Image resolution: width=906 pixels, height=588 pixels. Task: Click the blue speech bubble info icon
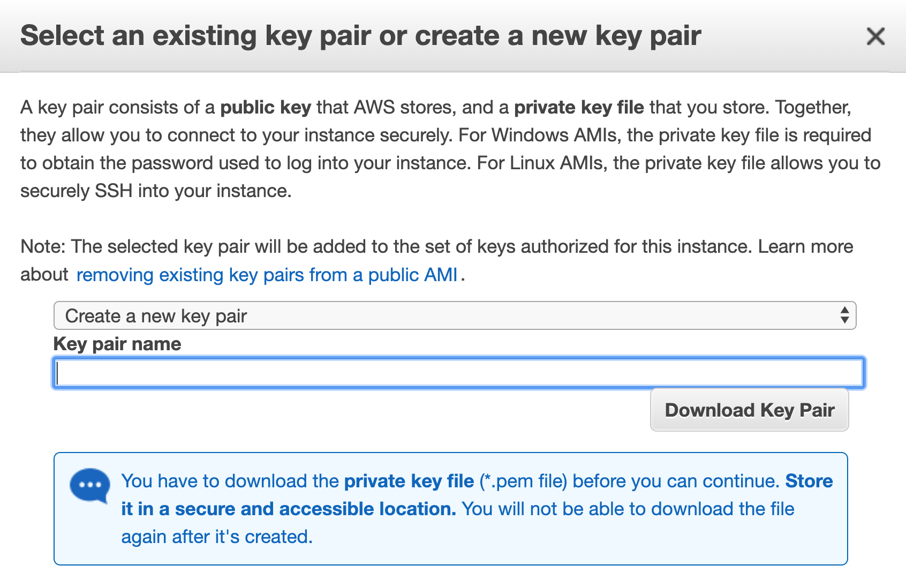point(90,486)
